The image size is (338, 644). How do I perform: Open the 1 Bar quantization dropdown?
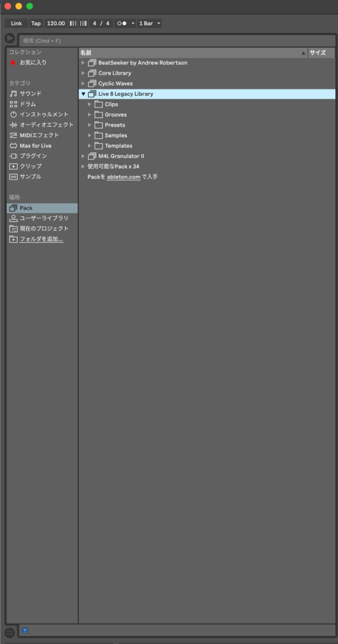[x=150, y=23]
